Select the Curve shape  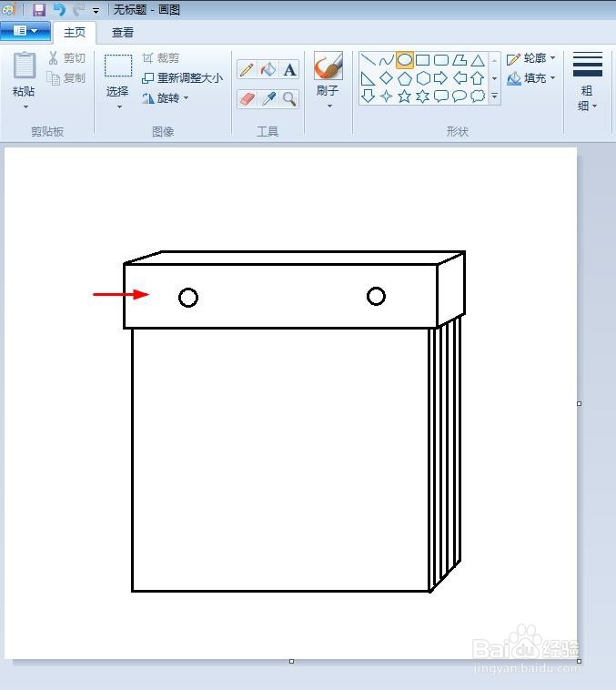pyautogui.click(x=387, y=60)
